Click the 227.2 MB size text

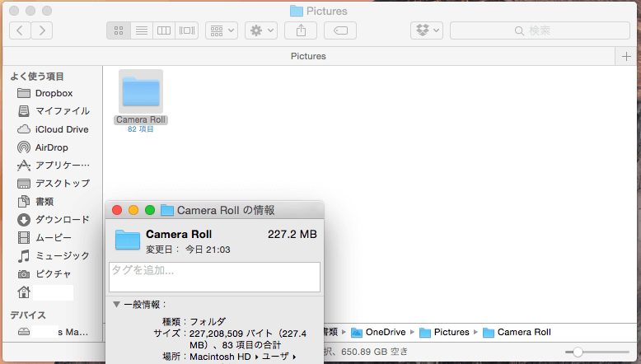292,234
